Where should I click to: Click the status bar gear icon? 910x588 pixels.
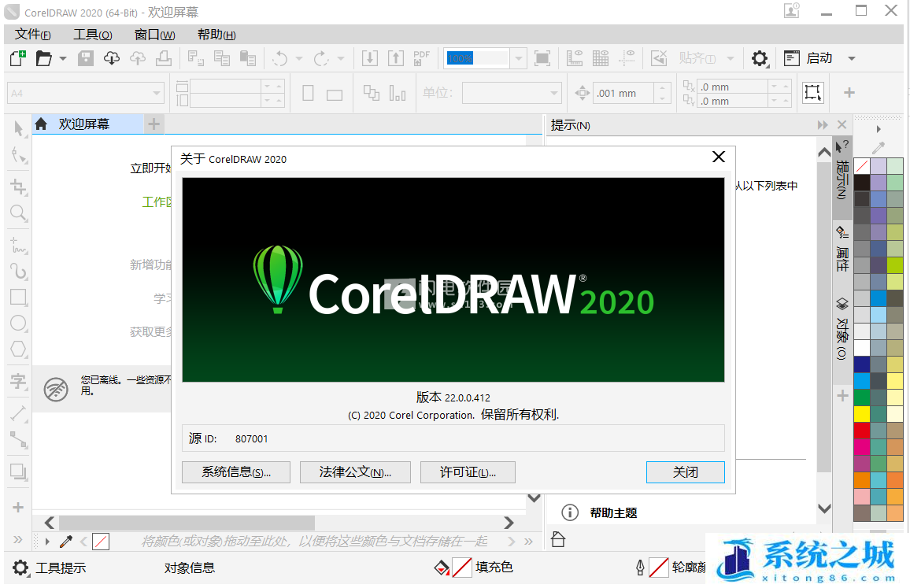pyautogui.click(x=20, y=568)
